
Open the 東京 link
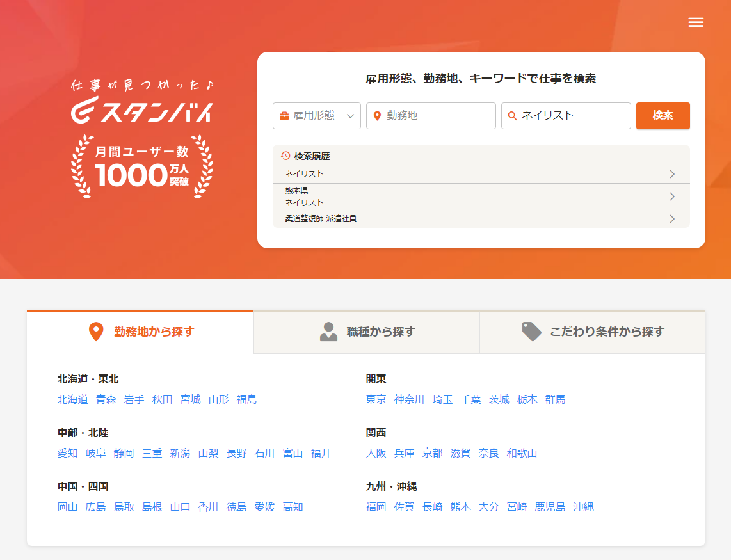[x=376, y=399]
